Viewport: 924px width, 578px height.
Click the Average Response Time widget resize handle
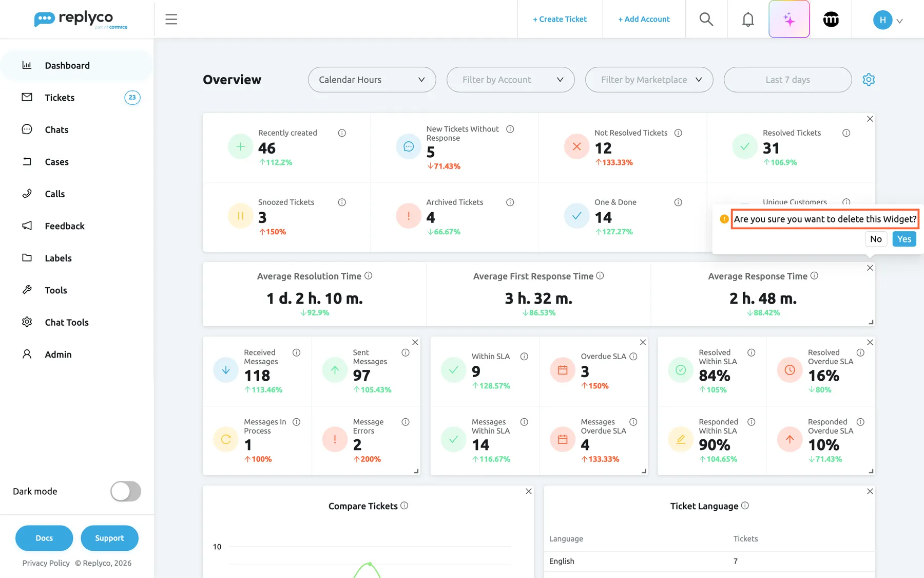[x=871, y=322]
